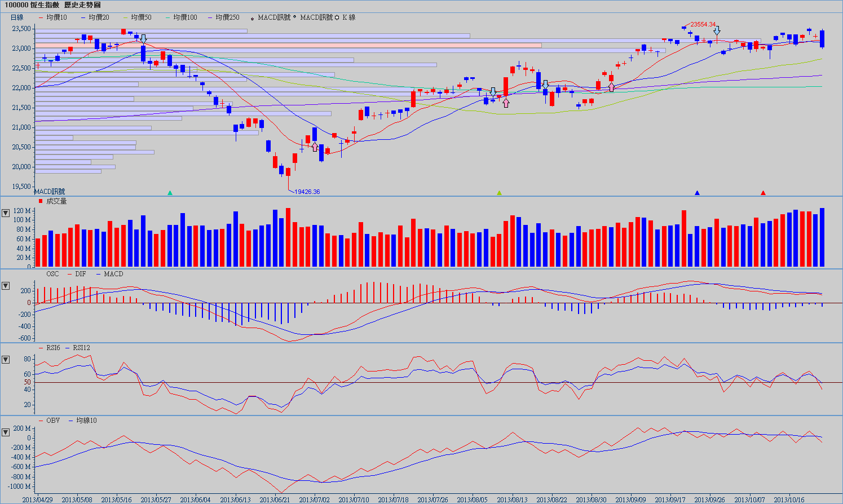
Task: Click the pink up-arrow signal nearest the 19426.36 low
Action: tap(315, 147)
